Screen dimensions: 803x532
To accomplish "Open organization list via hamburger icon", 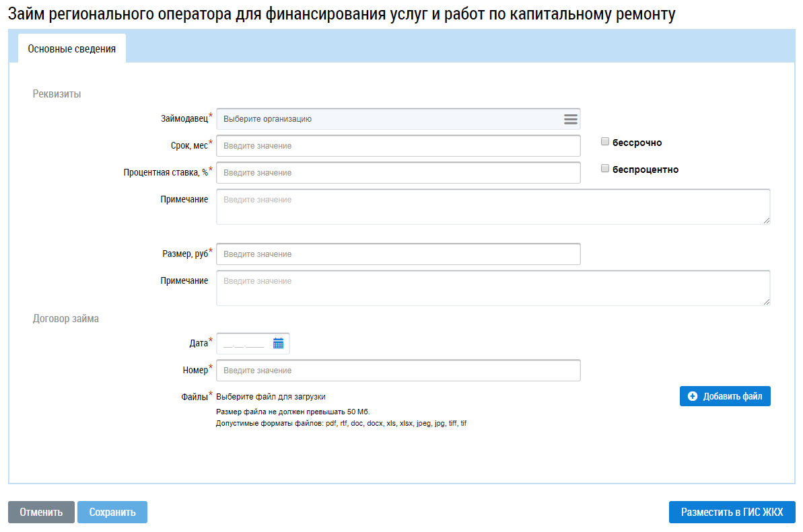I will coord(570,119).
